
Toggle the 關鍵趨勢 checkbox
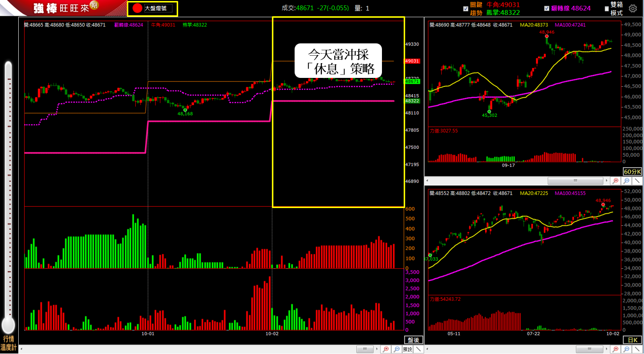coord(465,8)
